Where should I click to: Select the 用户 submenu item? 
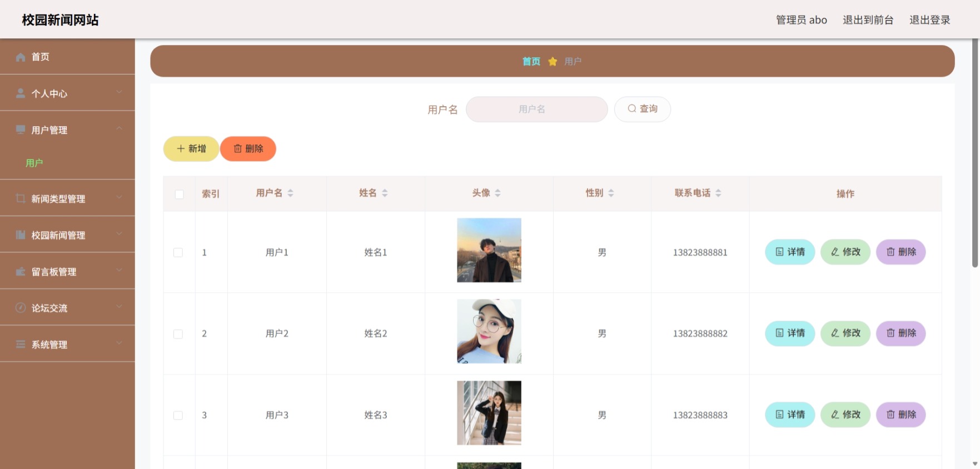pos(67,163)
